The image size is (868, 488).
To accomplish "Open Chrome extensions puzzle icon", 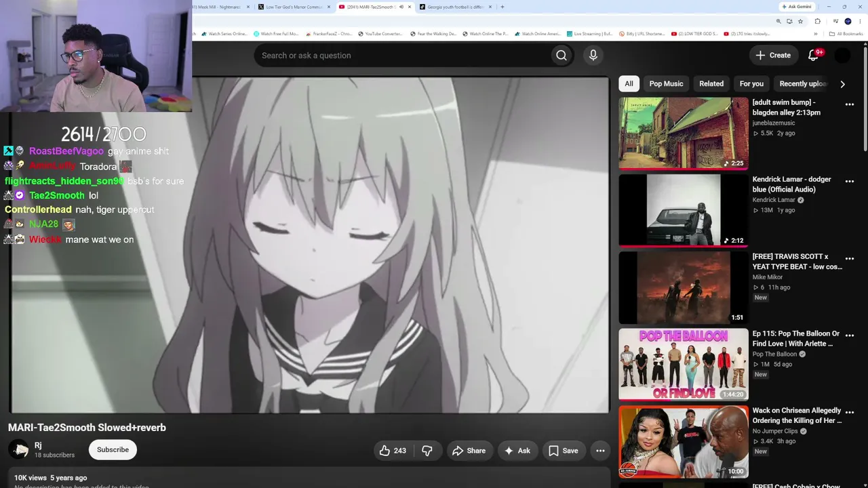I will [x=818, y=21].
